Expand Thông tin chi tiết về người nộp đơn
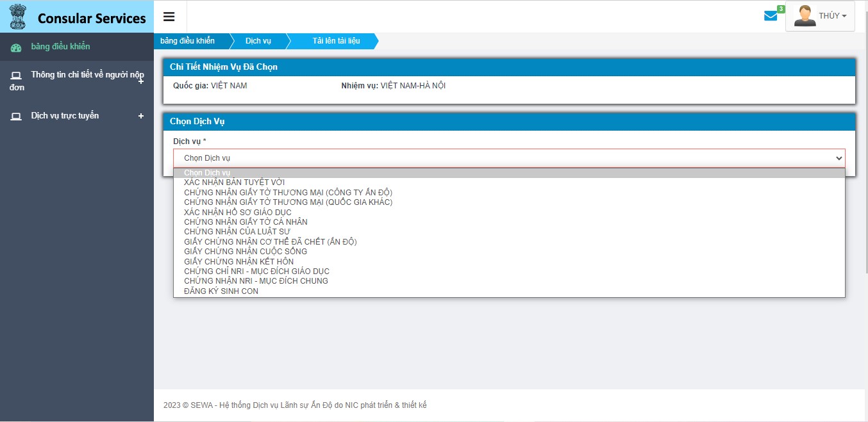 (x=141, y=81)
